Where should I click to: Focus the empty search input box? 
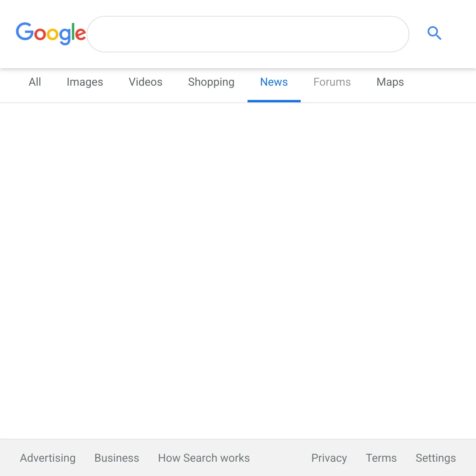248,34
